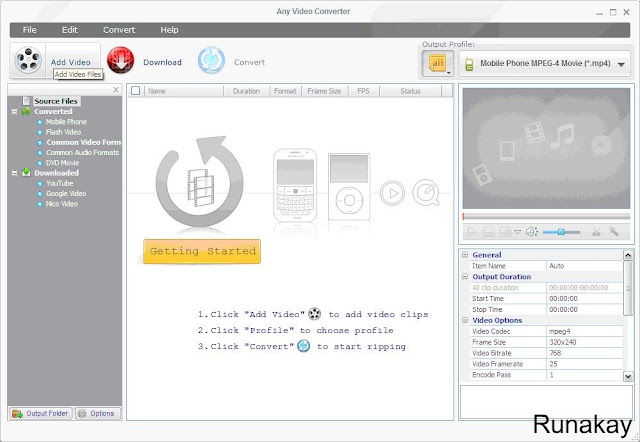The width and height of the screenshot is (640, 442).
Task: Adjust the volume slider handle
Action: (561, 232)
